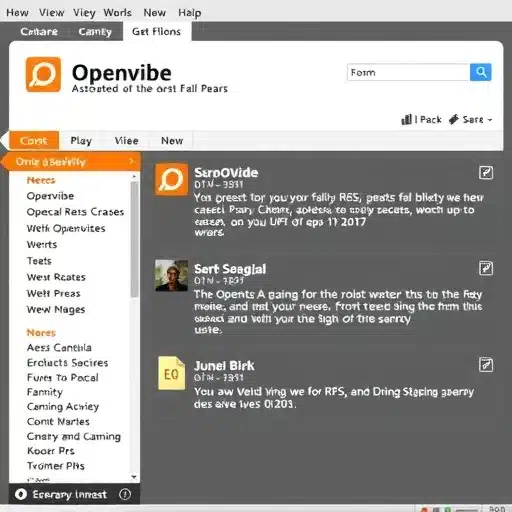This screenshot has height=512, width=512.
Task: Open the New menu in menu bar
Action: pyautogui.click(x=154, y=13)
